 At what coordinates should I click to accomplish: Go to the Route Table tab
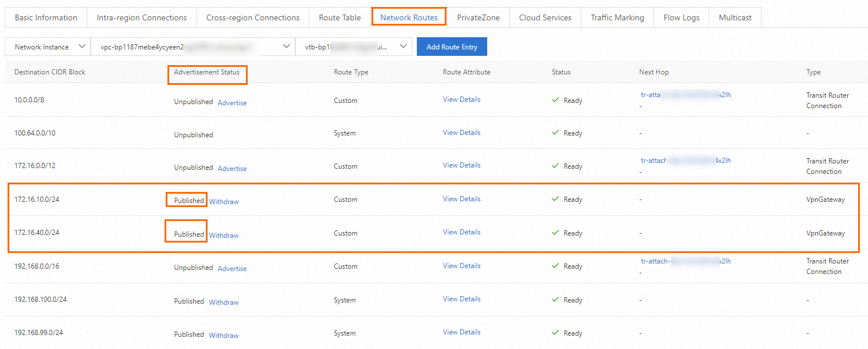(340, 17)
